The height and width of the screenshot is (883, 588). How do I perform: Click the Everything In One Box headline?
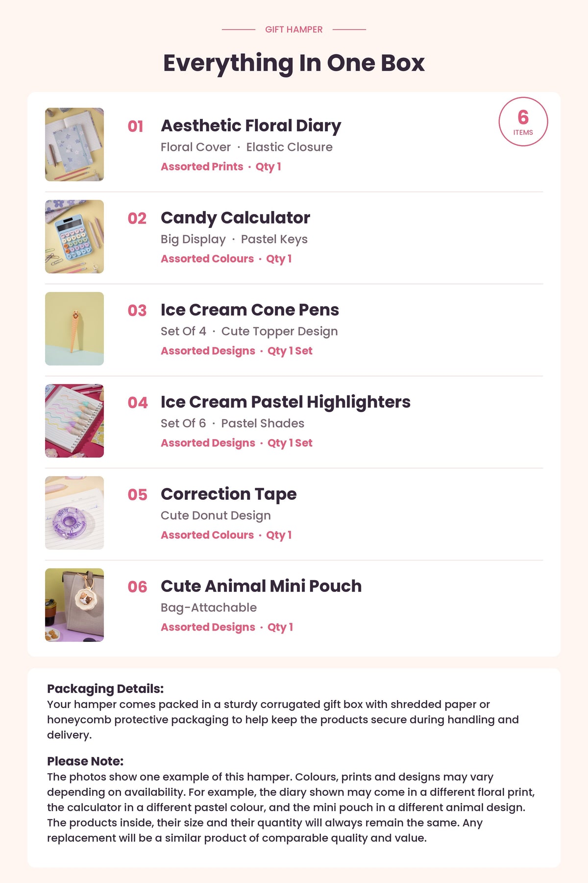point(294,63)
